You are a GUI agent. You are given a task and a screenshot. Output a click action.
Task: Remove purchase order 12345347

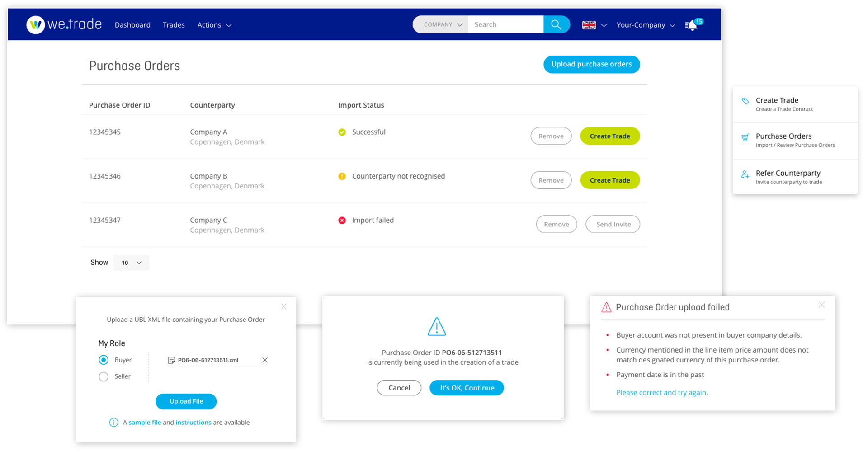point(557,224)
